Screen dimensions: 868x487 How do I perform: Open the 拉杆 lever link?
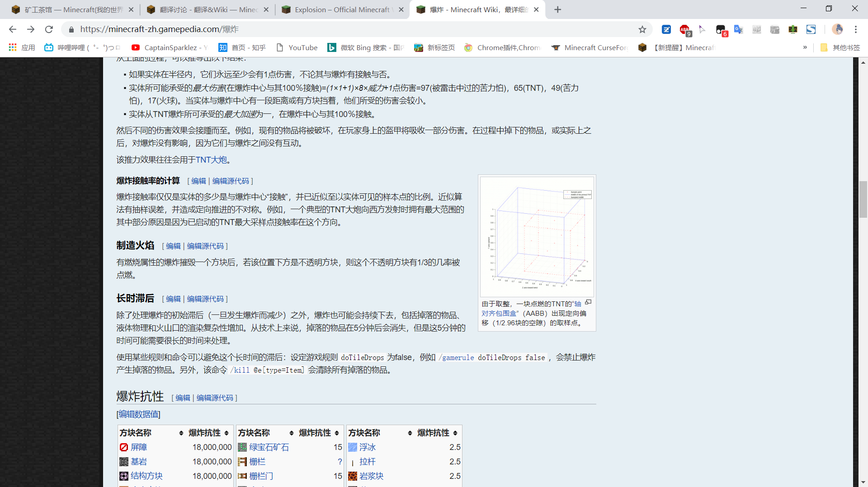point(368,462)
